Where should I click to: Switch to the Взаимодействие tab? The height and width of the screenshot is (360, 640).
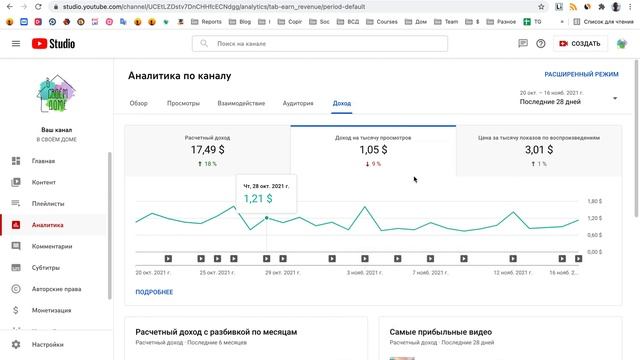(241, 103)
